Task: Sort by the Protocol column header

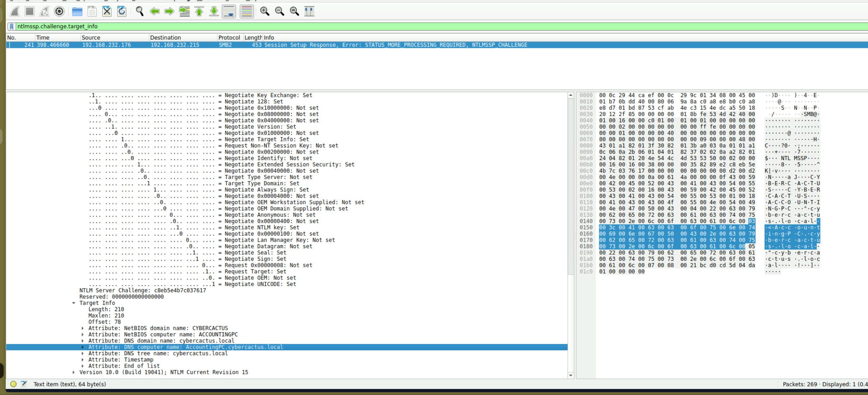Action: pyautogui.click(x=229, y=37)
